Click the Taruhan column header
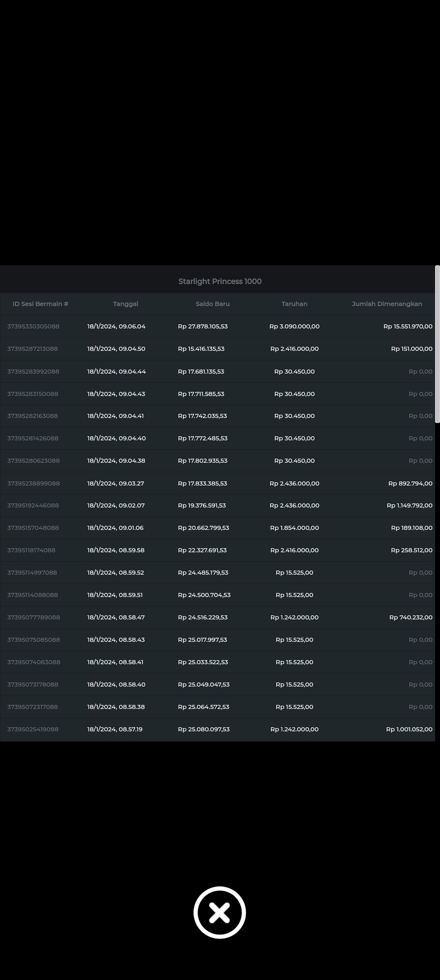This screenshot has height=980, width=440. click(x=294, y=304)
